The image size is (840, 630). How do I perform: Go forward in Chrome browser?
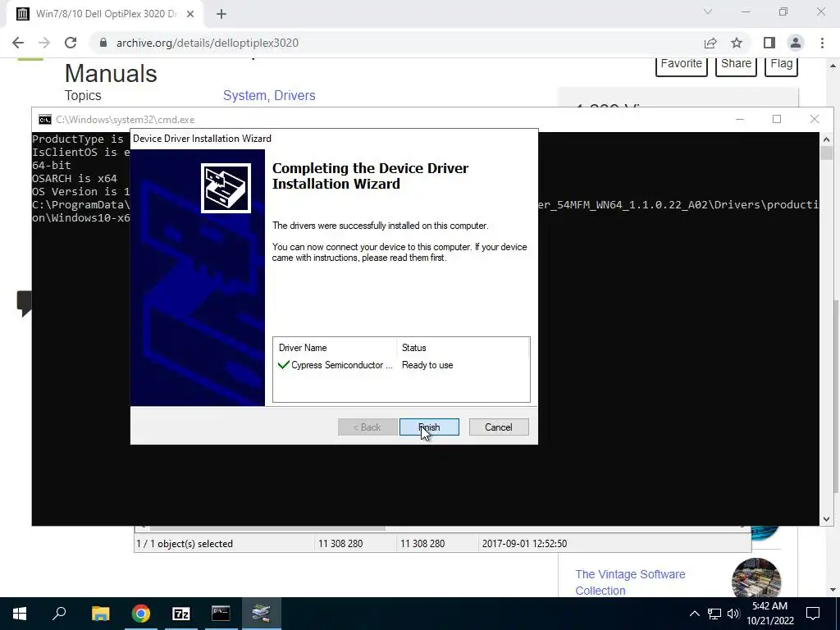point(44,43)
